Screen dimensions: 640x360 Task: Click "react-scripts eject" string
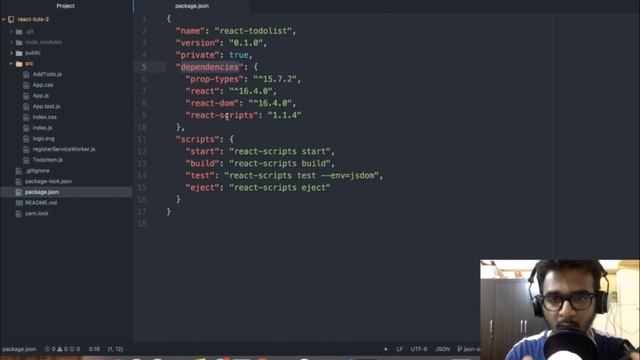(280, 188)
